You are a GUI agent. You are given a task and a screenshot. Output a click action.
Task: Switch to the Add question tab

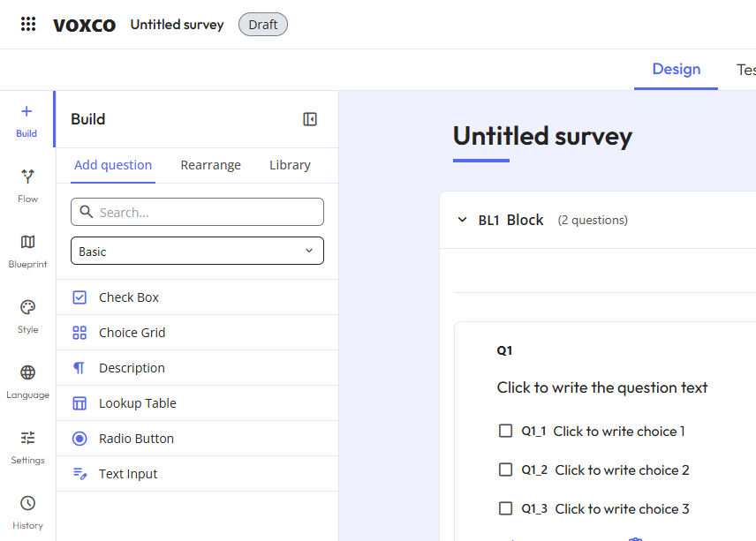click(x=113, y=165)
